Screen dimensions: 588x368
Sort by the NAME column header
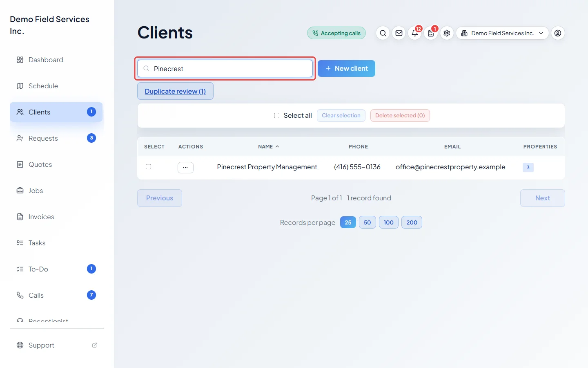coord(268,146)
